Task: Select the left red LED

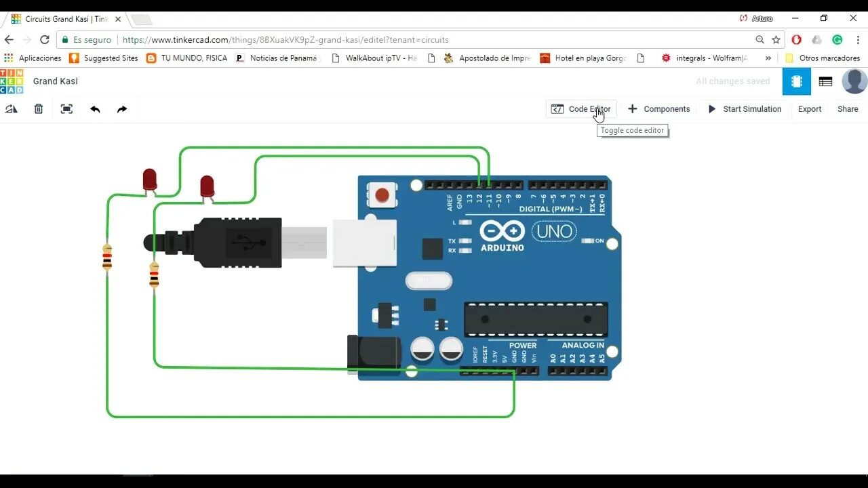Action: click(x=150, y=181)
